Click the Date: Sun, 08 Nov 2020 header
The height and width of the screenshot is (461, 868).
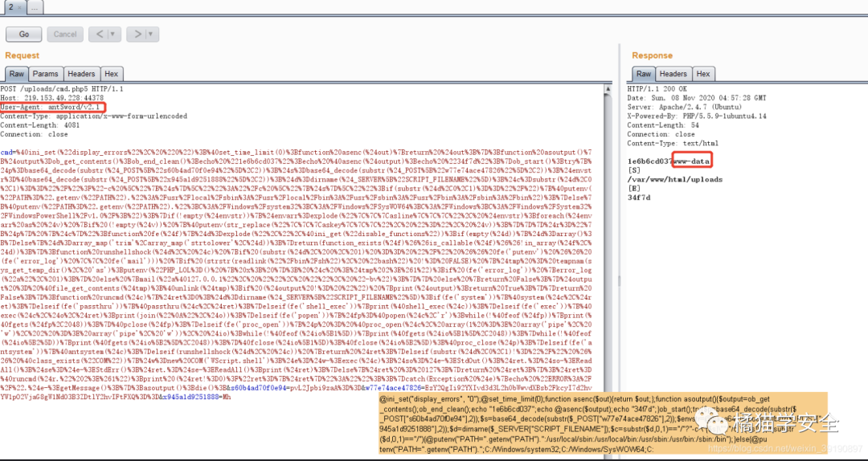(696, 98)
